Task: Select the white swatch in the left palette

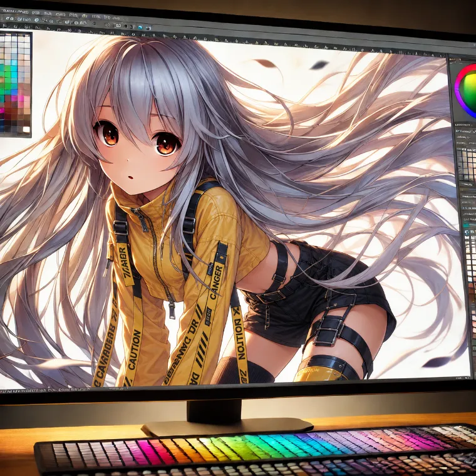Action: point(26,129)
